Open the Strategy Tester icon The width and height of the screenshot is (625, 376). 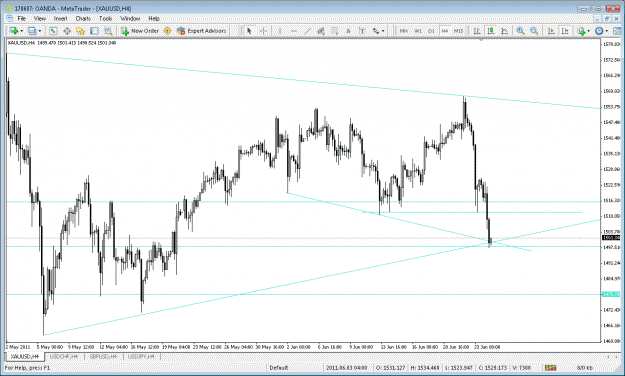[x=108, y=31]
